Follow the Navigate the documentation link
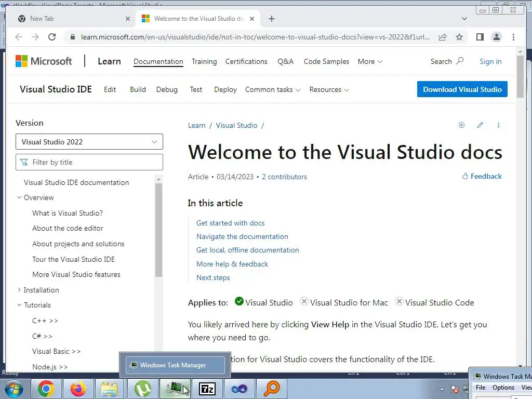The width and height of the screenshot is (532, 399). click(242, 236)
